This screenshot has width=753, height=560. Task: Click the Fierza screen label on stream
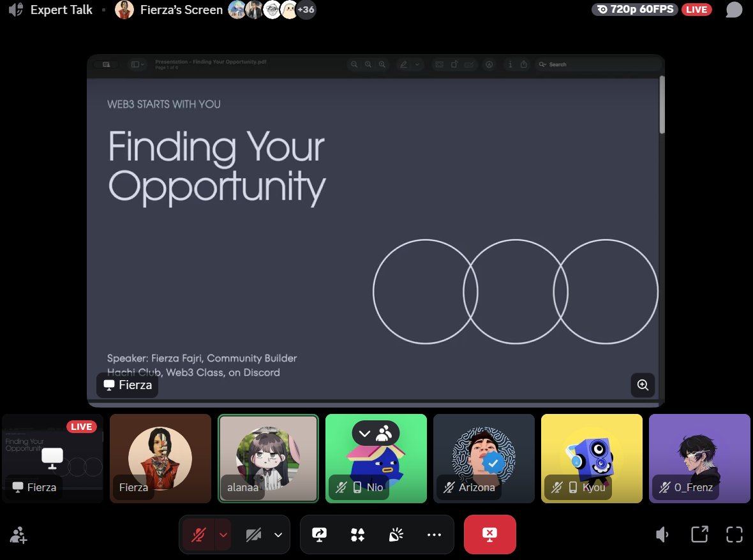[128, 385]
